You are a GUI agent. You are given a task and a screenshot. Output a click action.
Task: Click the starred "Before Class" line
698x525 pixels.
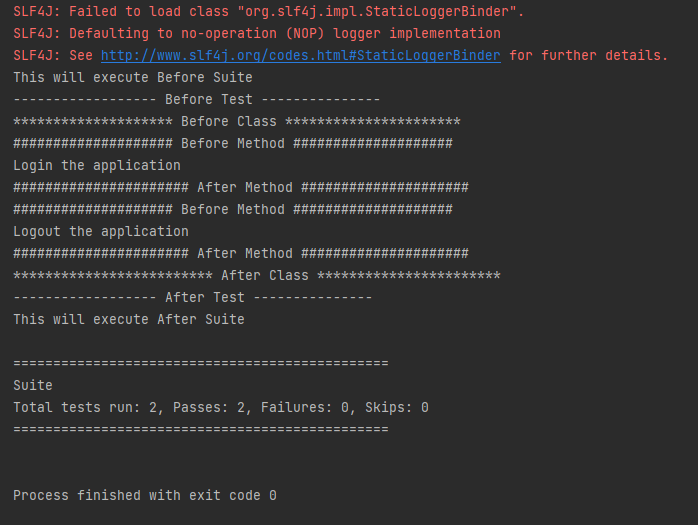(x=236, y=122)
